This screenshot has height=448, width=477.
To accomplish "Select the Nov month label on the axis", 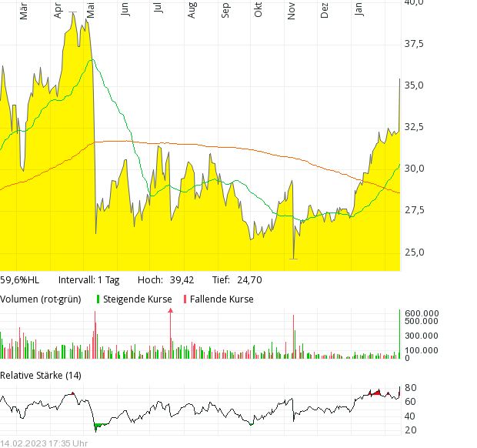I will click(292, 10).
